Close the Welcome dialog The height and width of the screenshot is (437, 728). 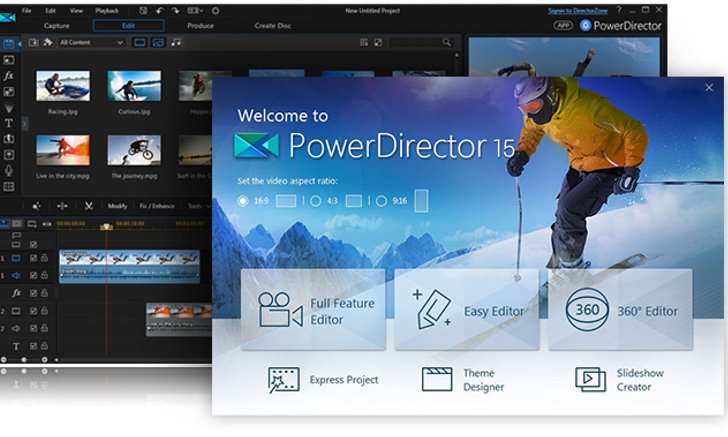709,87
